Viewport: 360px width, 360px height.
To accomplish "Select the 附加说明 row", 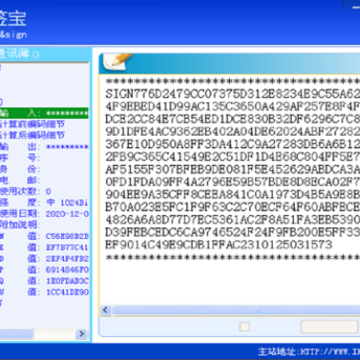I will [x=20, y=225].
